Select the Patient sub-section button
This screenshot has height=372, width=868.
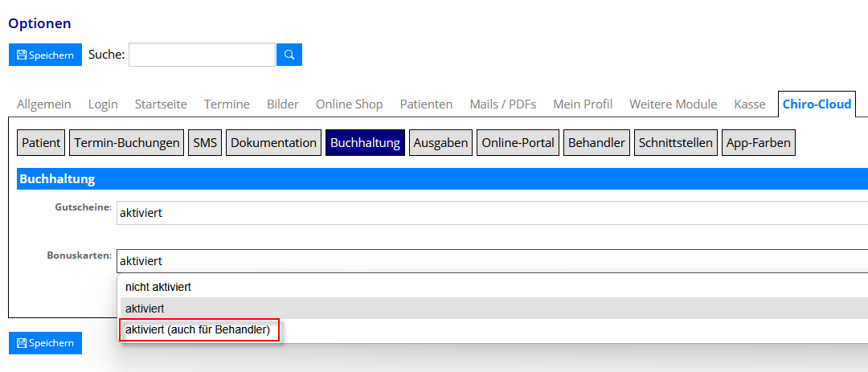tap(41, 142)
